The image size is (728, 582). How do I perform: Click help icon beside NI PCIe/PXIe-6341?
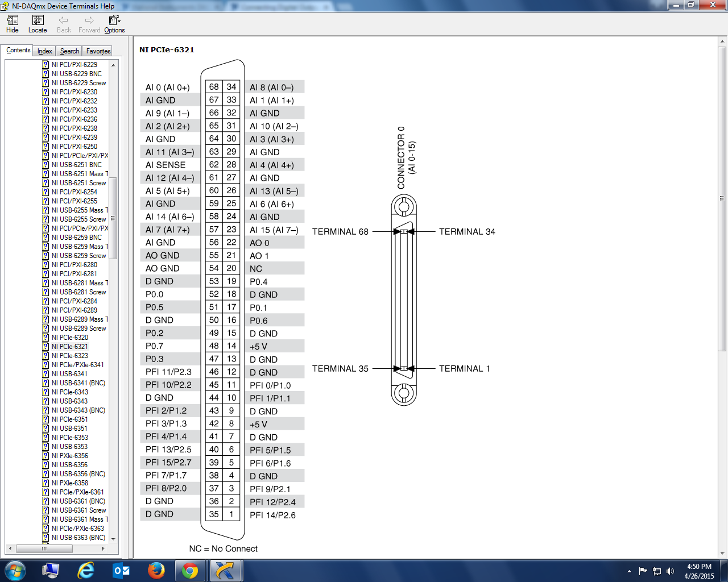[45, 365]
